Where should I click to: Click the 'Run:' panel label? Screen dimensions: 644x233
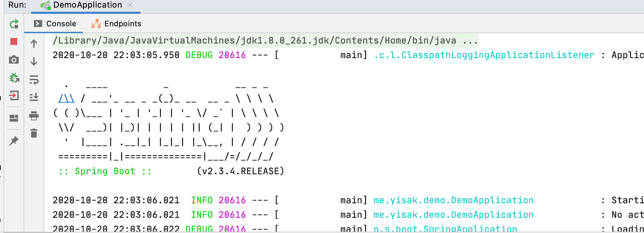[x=17, y=5]
